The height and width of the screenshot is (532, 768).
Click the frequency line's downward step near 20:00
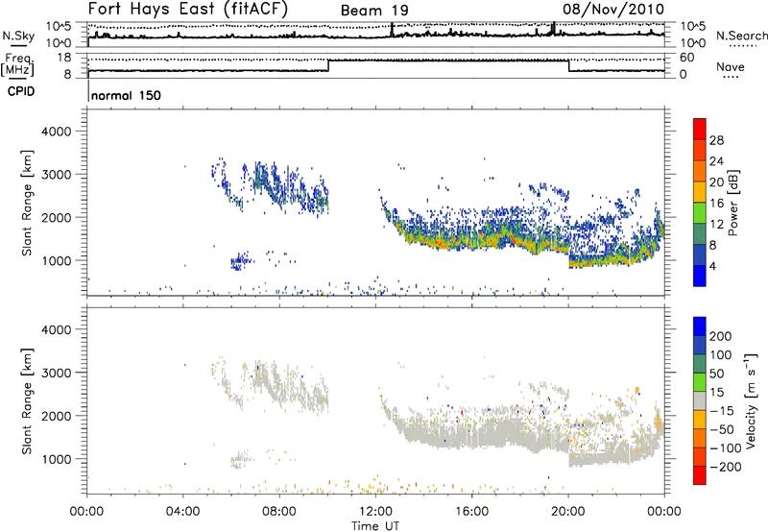pyautogui.click(x=568, y=65)
